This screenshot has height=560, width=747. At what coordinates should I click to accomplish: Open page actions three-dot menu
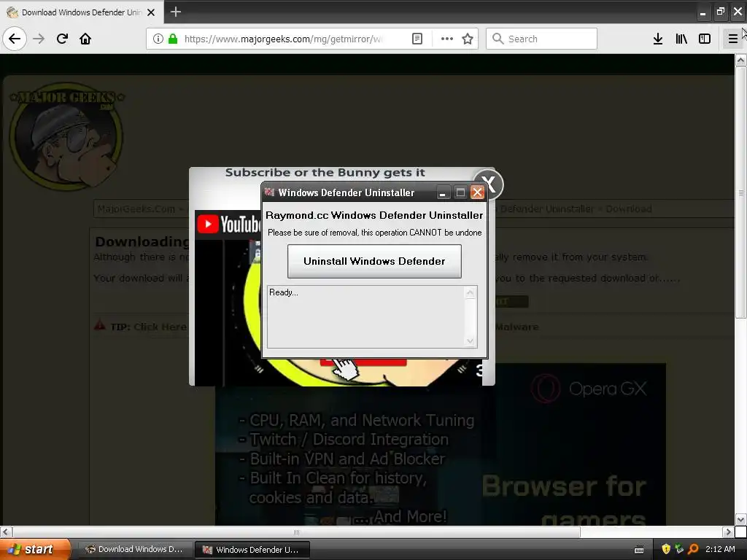[x=447, y=39]
